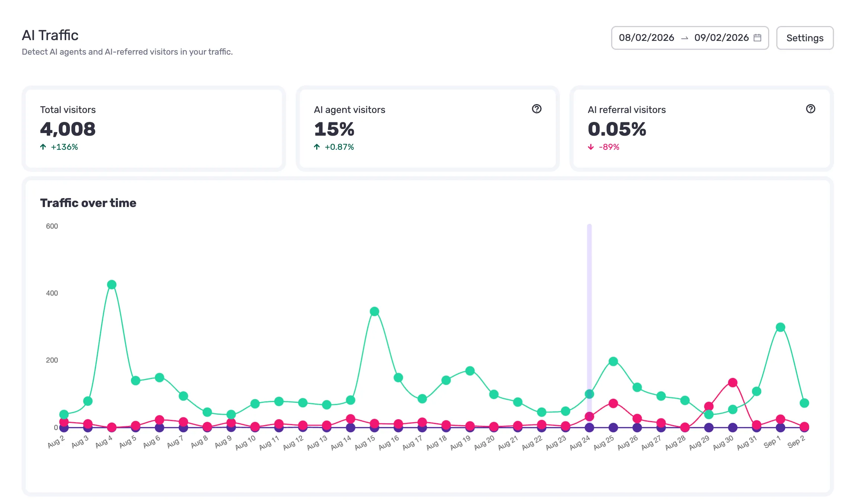Click the 4,008 total visitors value
The image size is (860, 504).
pos(68,129)
